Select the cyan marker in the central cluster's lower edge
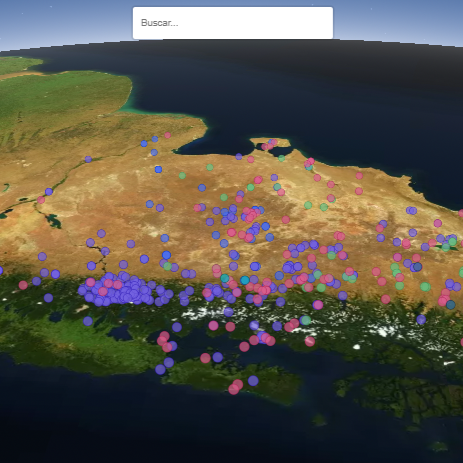This screenshot has height=463, width=463. coord(245,280)
